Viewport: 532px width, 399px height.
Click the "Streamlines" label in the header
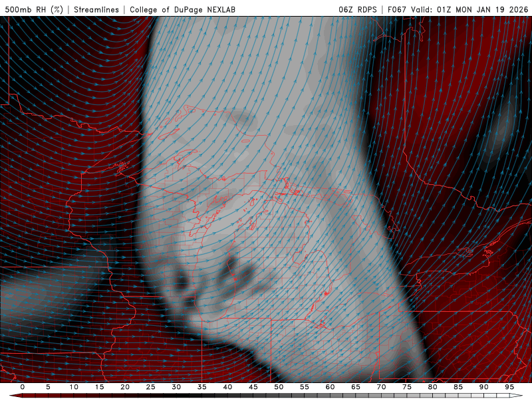[96, 9]
